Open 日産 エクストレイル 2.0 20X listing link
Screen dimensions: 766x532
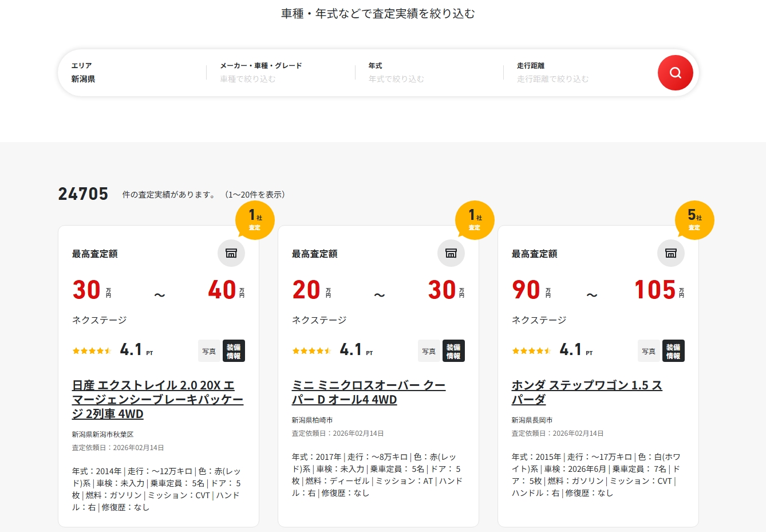pos(157,400)
